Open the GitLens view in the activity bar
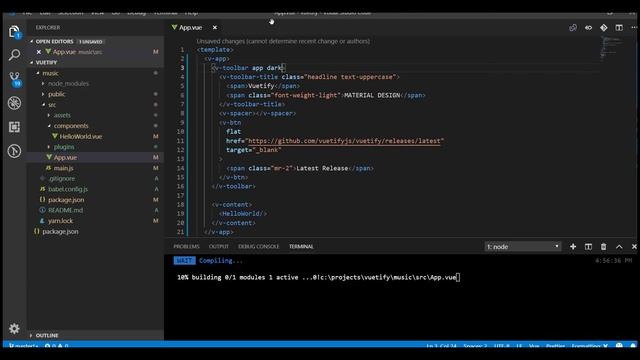 pyautogui.click(x=14, y=151)
